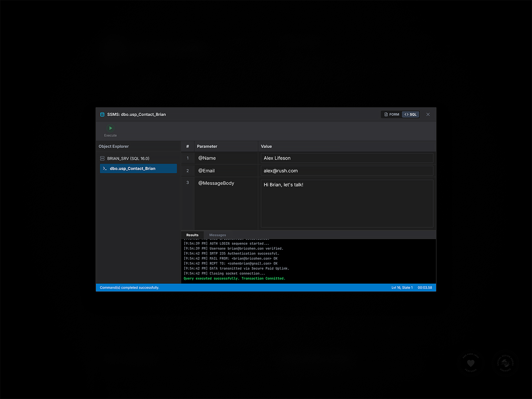Image resolution: width=532 pixels, height=399 pixels.
Task: Switch the view toggle to FORM
Action: pyautogui.click(x=391, y=114)
